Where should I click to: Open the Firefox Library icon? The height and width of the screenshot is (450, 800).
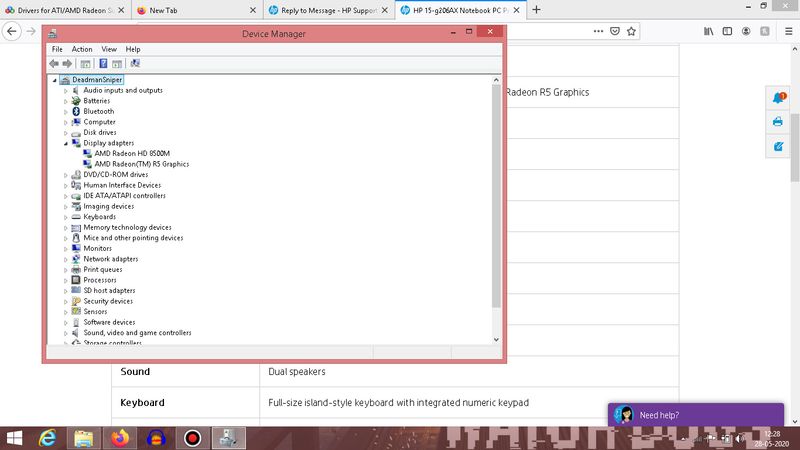point(709,31)
